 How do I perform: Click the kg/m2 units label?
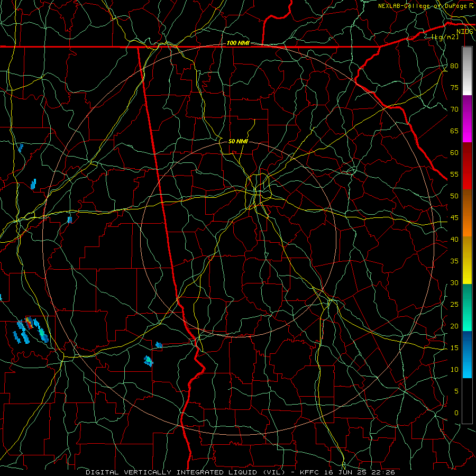[x=445, y=37]
